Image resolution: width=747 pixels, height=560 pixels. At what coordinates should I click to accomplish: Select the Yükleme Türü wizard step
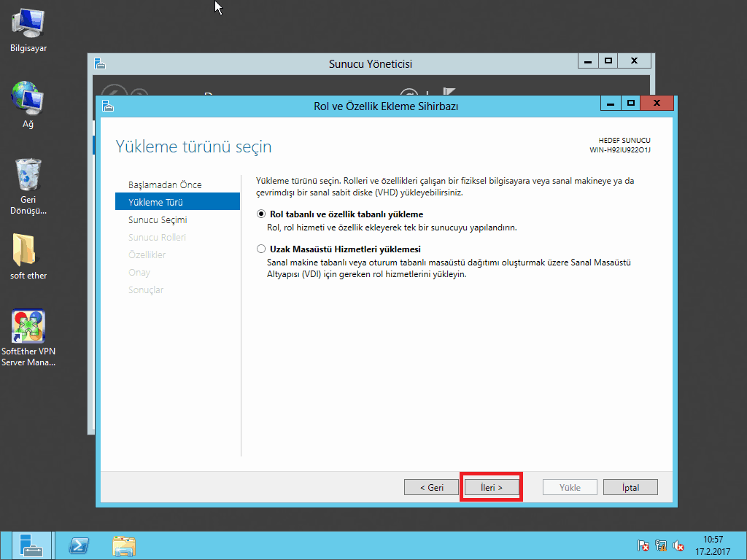pos(155,202)
